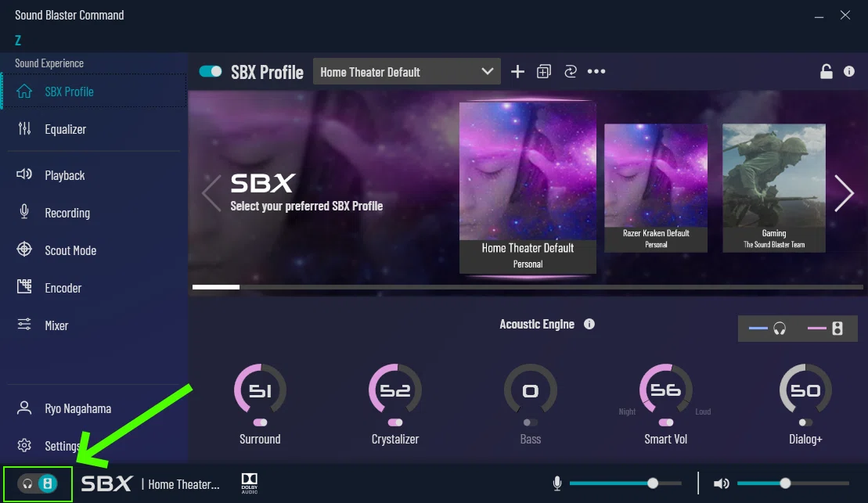Show previous SBX profiles with left arrow
This screenshot has height=503, width=868.
click(x=211, y=193)
